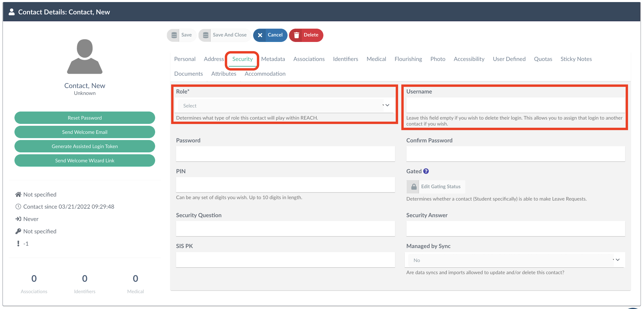Click the key icon beside Not specified
The width and height of the screenshot is (644, 309).
coord(18,231)
